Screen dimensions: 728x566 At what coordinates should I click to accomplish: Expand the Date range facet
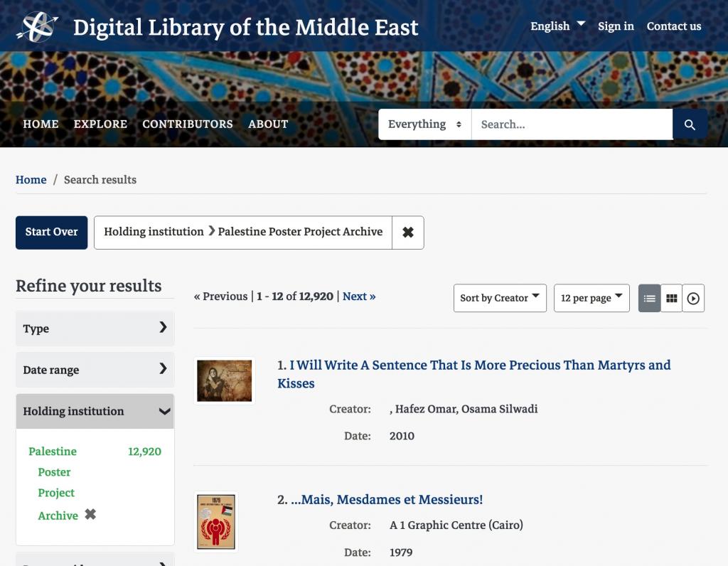click(95, 370)
